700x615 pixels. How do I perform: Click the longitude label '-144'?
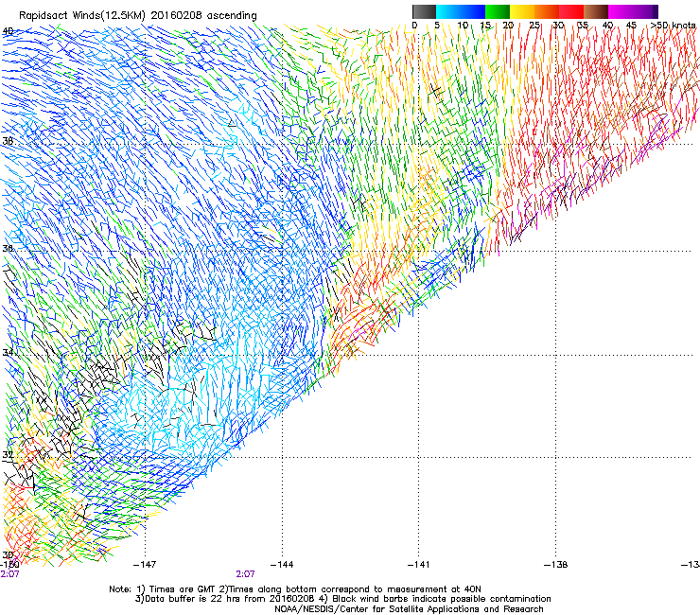point(282,565)
